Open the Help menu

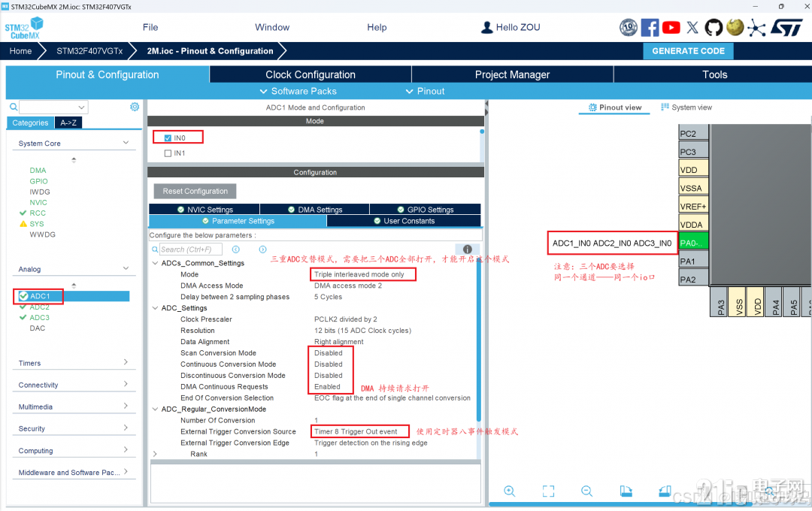click(377, 28)
